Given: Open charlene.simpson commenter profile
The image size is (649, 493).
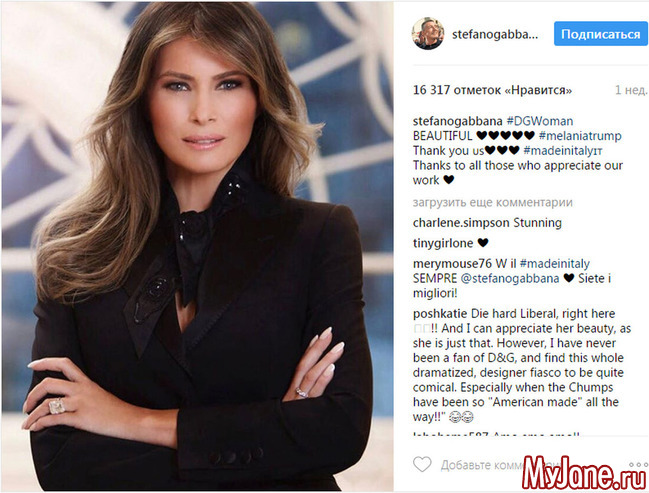Looking at the screenshot, I should pyautogui.click(x=461, y=223).
